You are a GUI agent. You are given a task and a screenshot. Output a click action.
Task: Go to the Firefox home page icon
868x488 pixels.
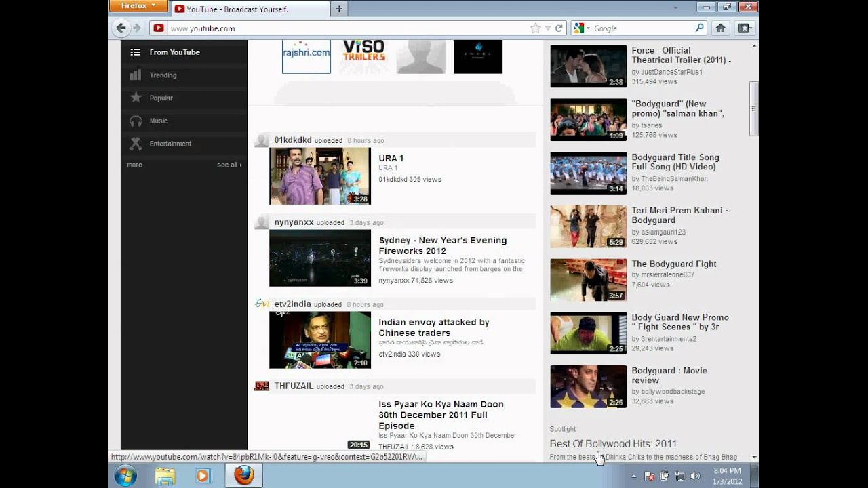[x=721, y=28]
